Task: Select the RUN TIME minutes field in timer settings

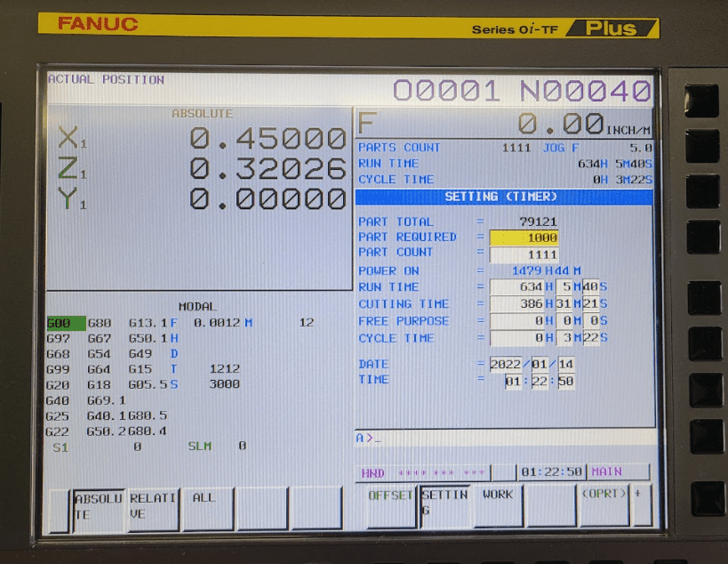Action: tap(564, 286)
